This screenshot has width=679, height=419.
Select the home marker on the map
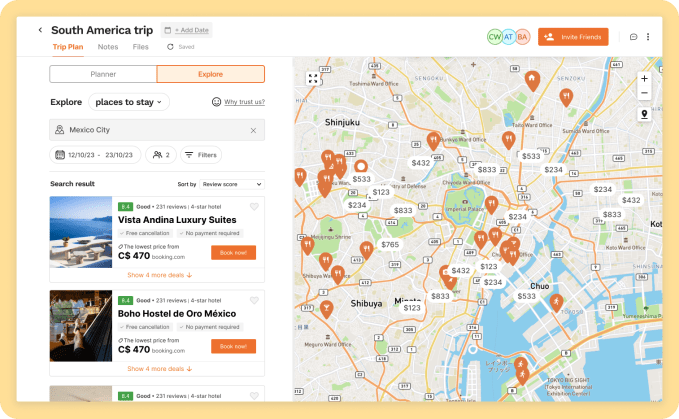click(532, 81)
